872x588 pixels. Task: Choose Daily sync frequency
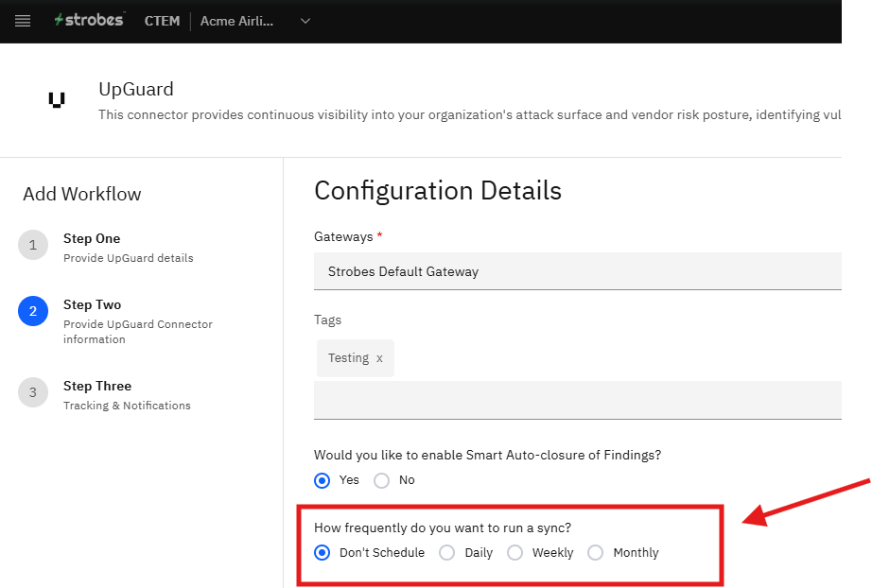[x=447, y=552]
